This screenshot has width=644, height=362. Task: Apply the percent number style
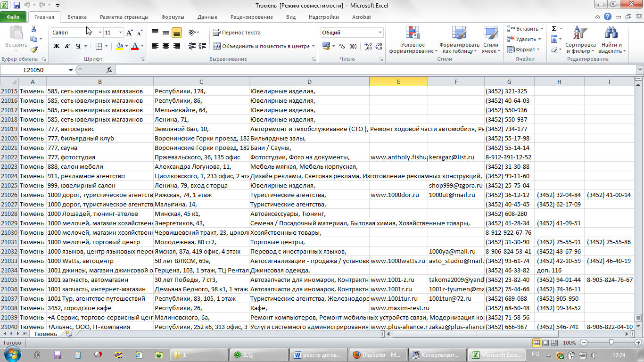pyautogui.click(x=342, y=46)
